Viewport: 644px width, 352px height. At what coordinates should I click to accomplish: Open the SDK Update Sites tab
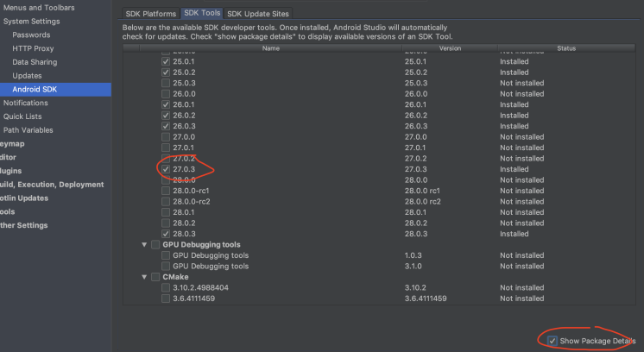tap(258, 14)
